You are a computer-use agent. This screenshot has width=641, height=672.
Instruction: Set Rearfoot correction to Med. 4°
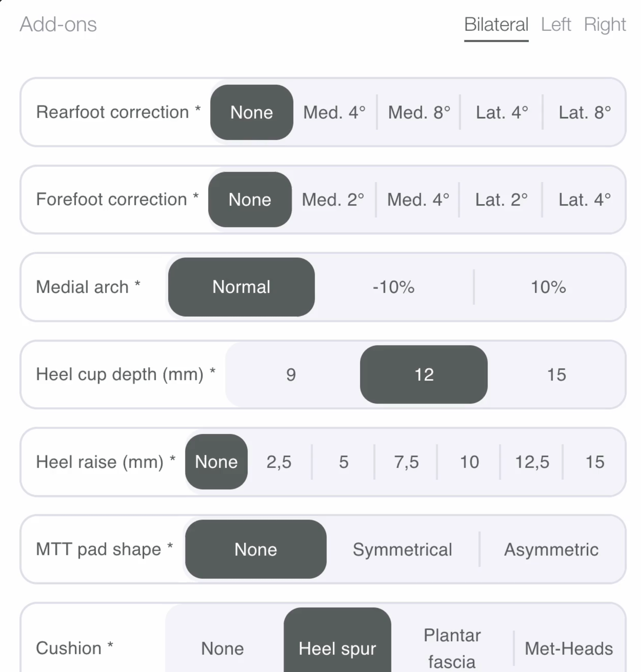point(334,112)
